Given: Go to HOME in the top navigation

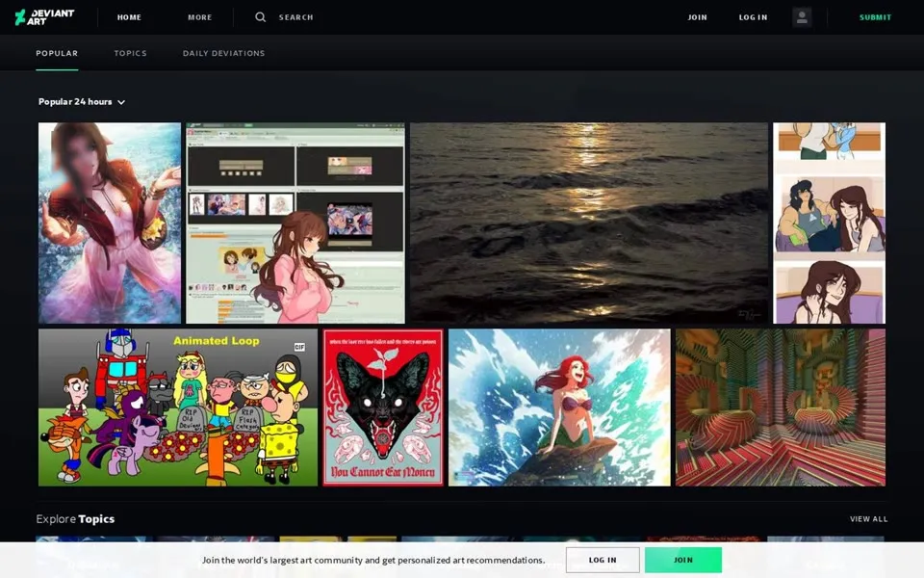Looking at the screenshot, I should tap(129, 17).
